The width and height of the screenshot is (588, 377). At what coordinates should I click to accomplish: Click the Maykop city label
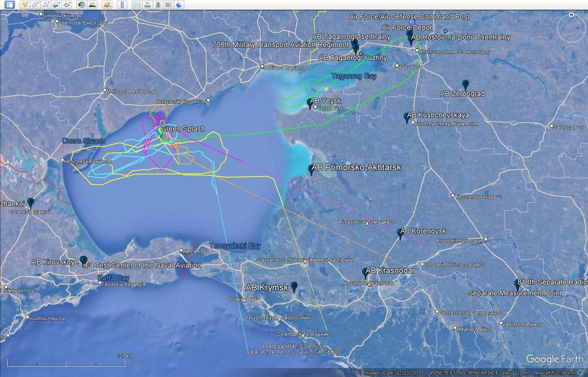coord(475,329)
